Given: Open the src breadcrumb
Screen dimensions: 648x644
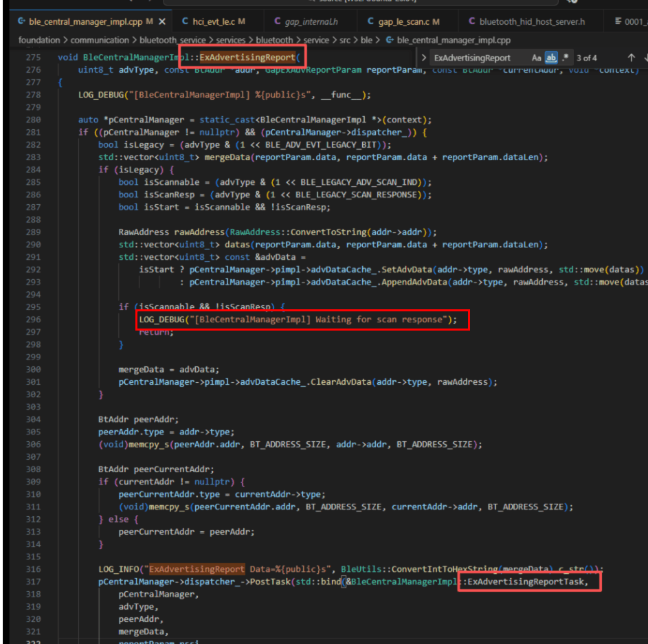Looking at the screenshot, I should pos(345,40).
